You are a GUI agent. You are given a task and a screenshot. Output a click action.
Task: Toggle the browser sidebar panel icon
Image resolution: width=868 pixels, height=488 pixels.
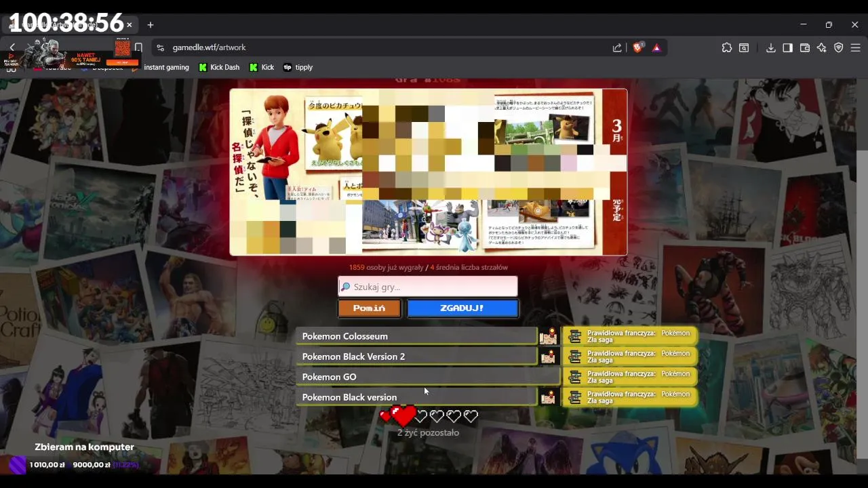click(x=787, y=47)
